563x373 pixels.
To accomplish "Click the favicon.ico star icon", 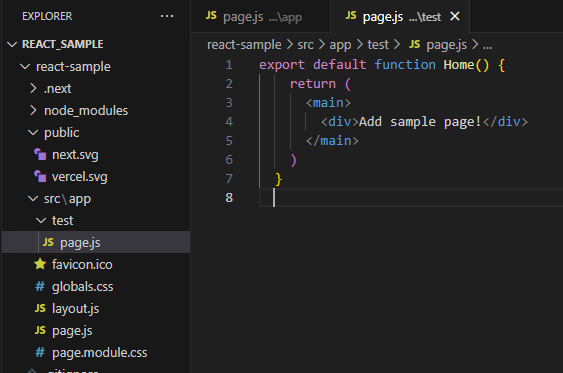I will click(40, 264).
